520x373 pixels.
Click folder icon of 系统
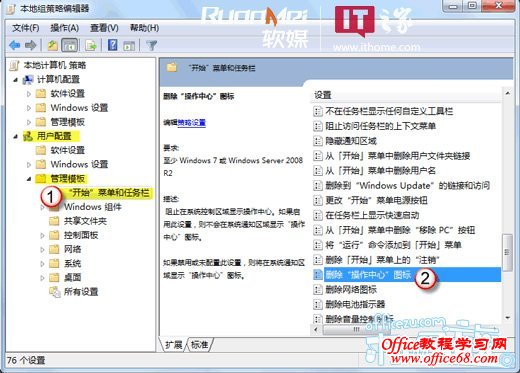tap(54, 263)
